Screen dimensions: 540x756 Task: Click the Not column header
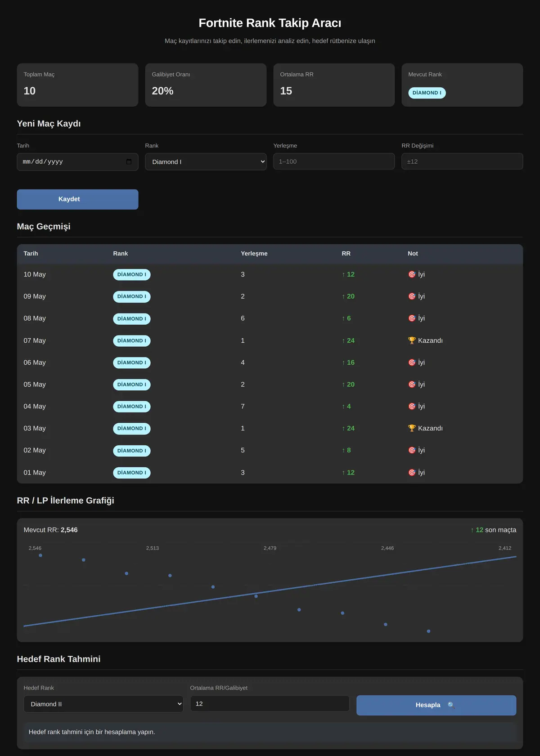[413, 254]
